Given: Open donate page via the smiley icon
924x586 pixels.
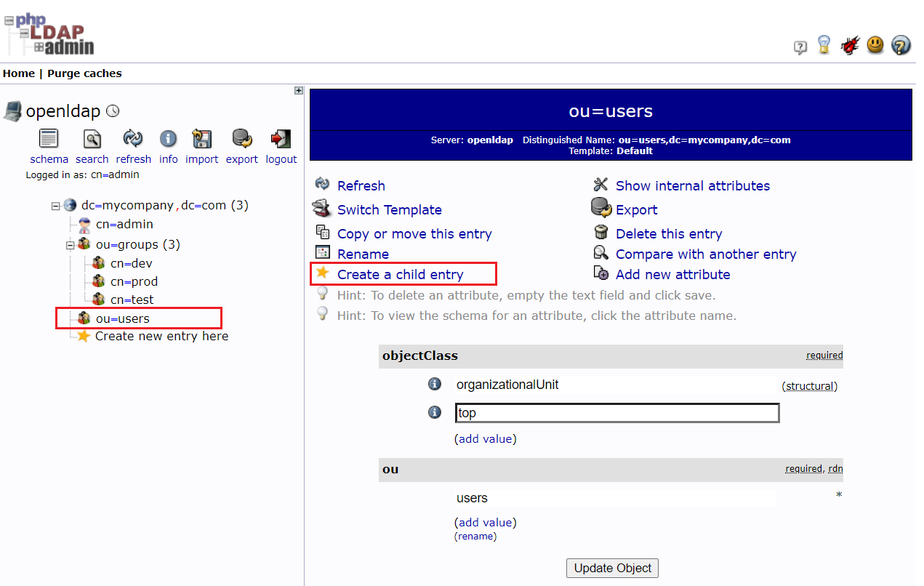Looking at the screenshot, I should click(x=875, y=44).
